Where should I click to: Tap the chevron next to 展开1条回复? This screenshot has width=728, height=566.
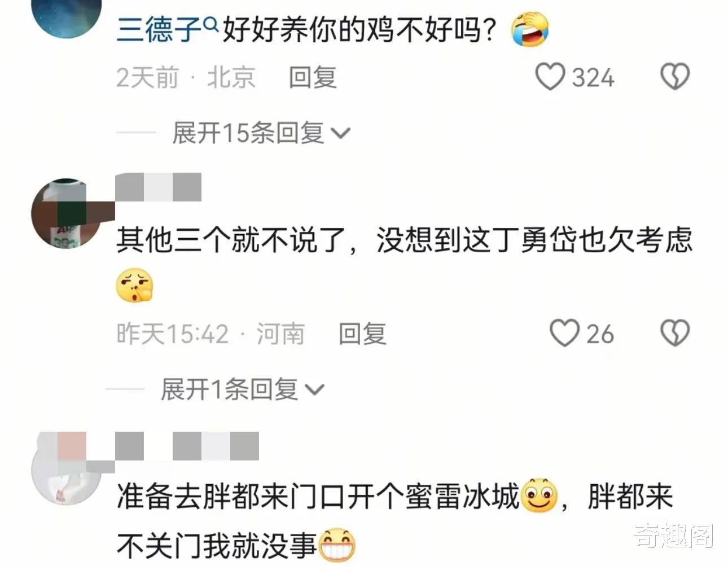(314, 390)
